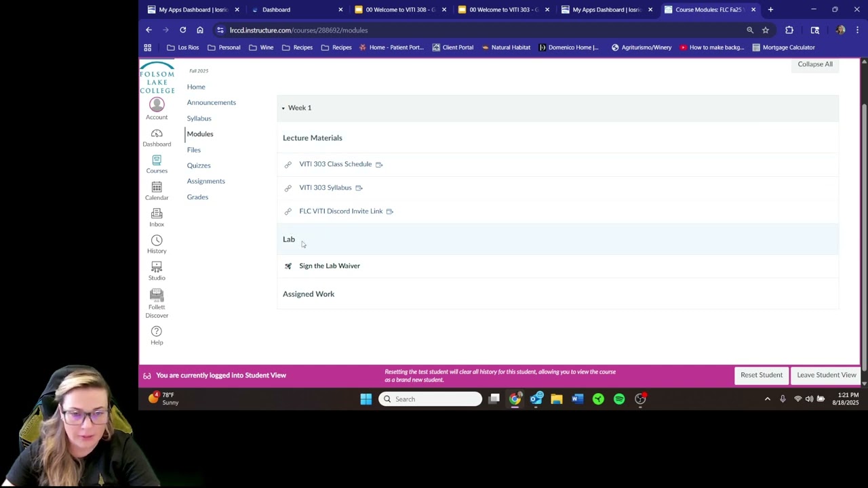
Task: Click the Reset Student button
Action: [761, 375]
